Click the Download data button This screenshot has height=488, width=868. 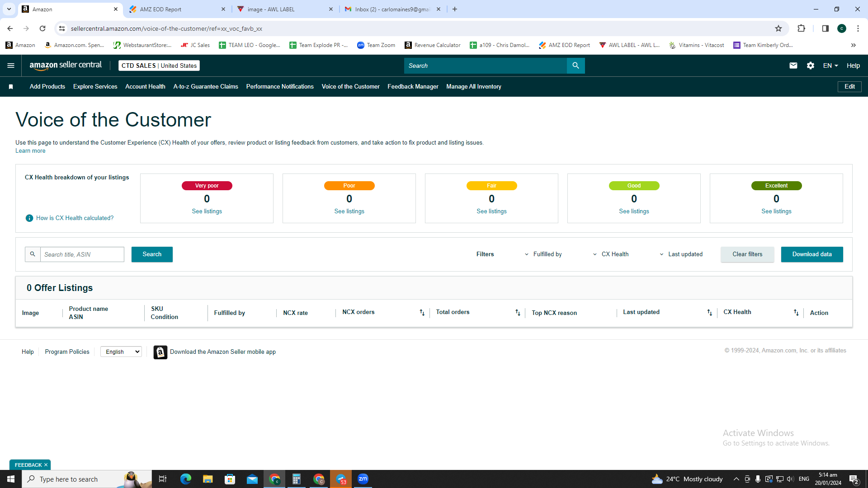[x=812, y=254]
